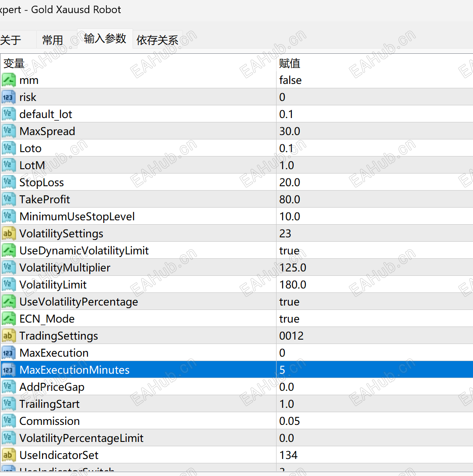Select the MaxExecution variable name
473x476 pixels.
(54, 353)
